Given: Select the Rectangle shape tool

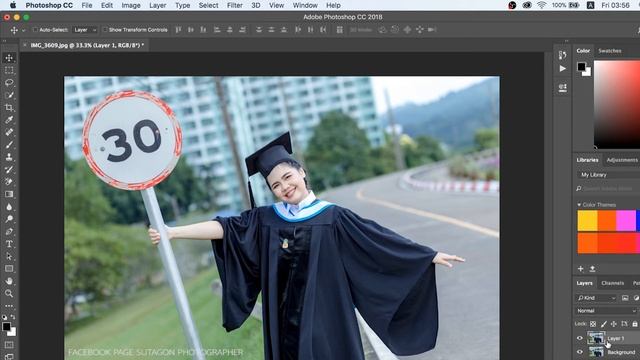Looking at the screenshot, I should click(9, 269).
